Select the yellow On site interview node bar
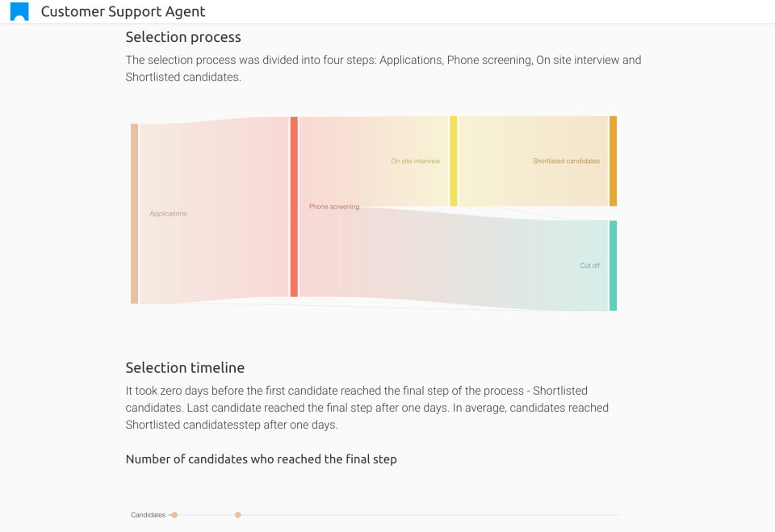 point(454,161)
